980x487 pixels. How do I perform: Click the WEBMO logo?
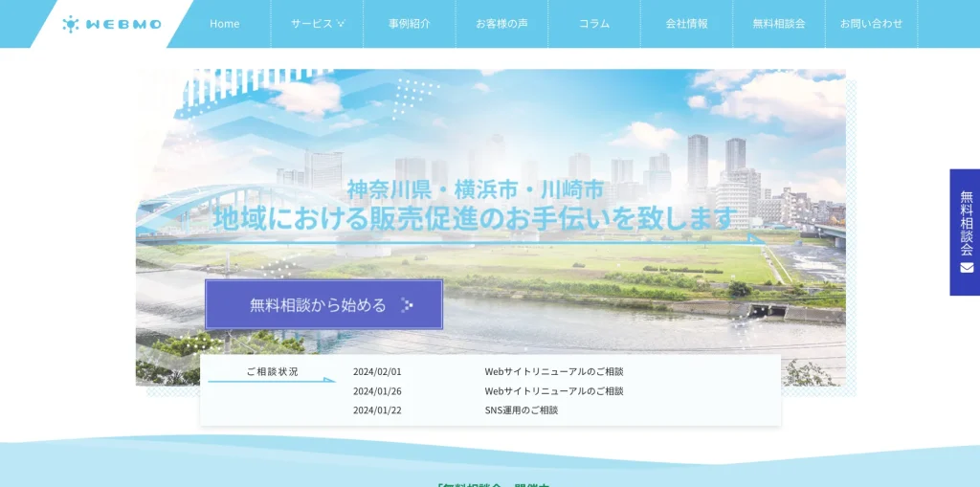tap(111, 24)
